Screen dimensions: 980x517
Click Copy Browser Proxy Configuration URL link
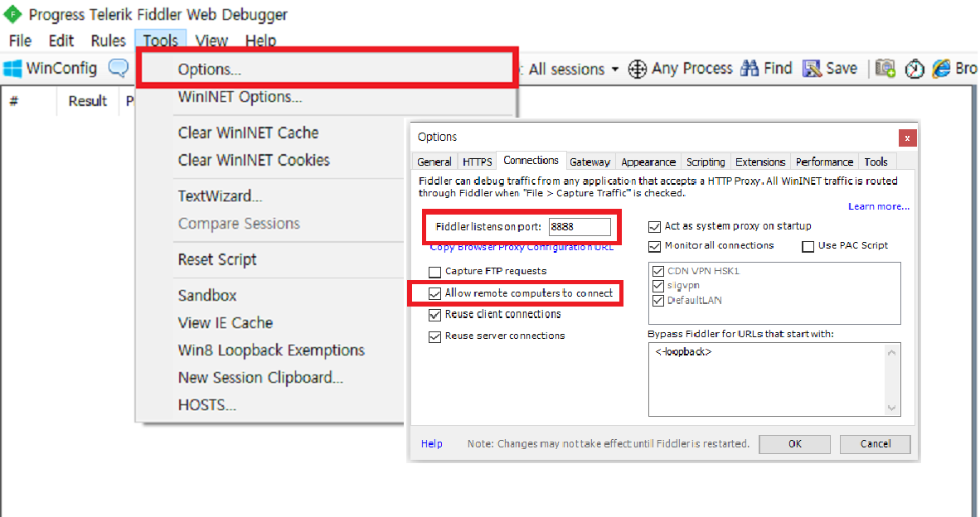(522, 247)
